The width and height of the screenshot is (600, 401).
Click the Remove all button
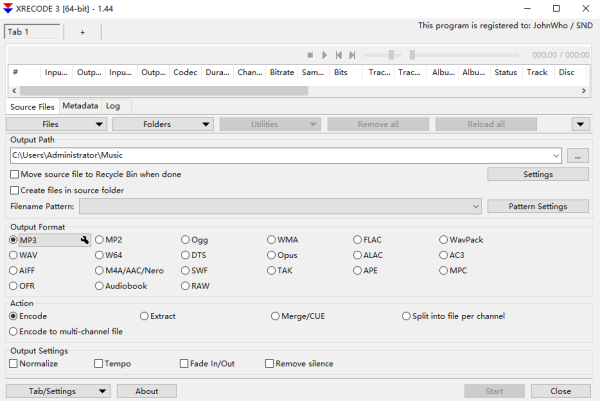click(x=378, y=124)
